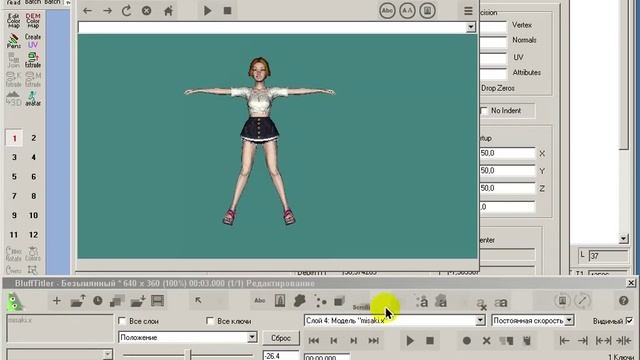Expand the viewer address bar dropdown
Viewport: 640px width, 360px height.
(471, 27)
